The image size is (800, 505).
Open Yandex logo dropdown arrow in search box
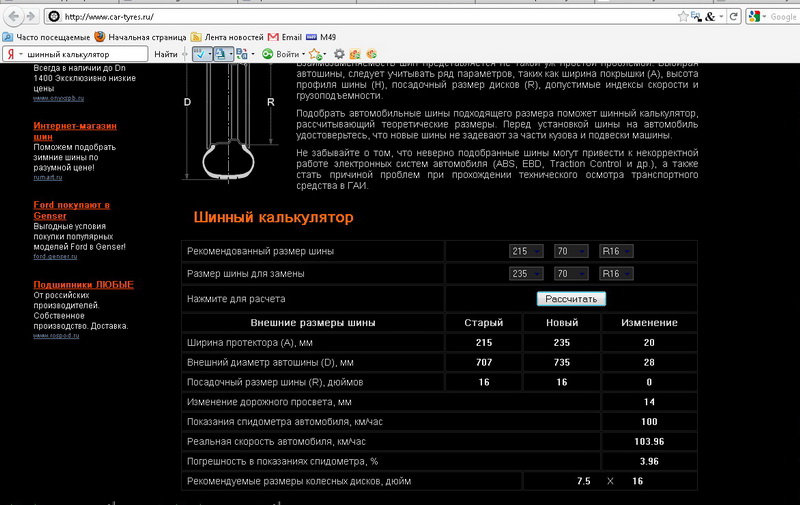pyautogui.click(x=21, y=54)
